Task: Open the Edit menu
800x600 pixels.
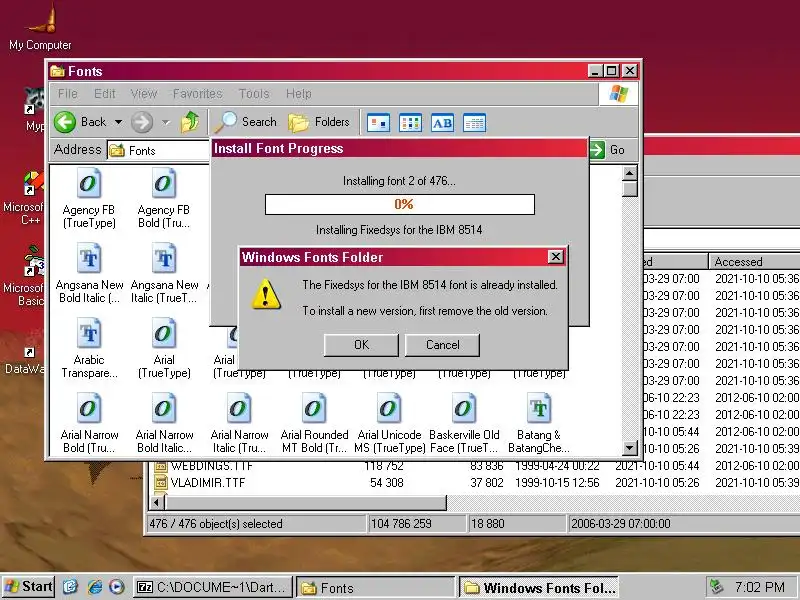Action: click(105, 94)
